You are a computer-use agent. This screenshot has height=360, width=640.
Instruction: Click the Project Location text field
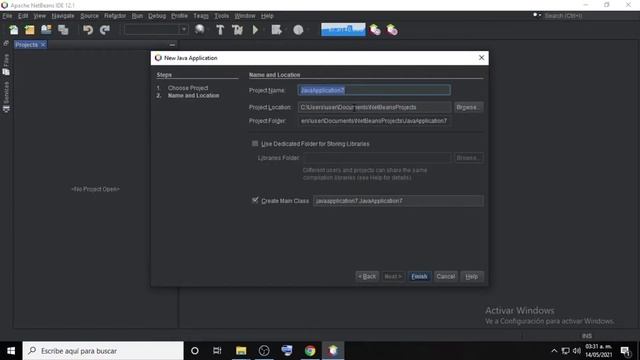coord(374,107)
